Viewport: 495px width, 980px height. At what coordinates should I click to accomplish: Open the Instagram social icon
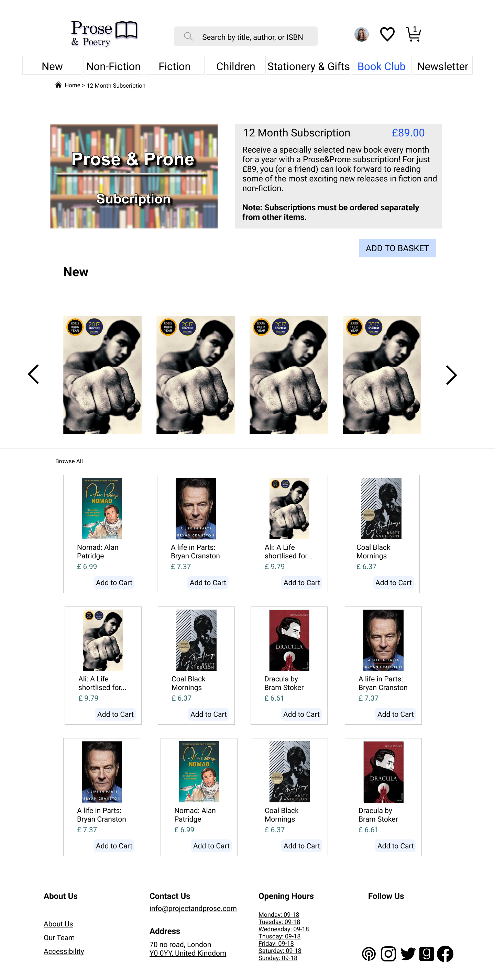pyautogui.click(x=388, y=954)
